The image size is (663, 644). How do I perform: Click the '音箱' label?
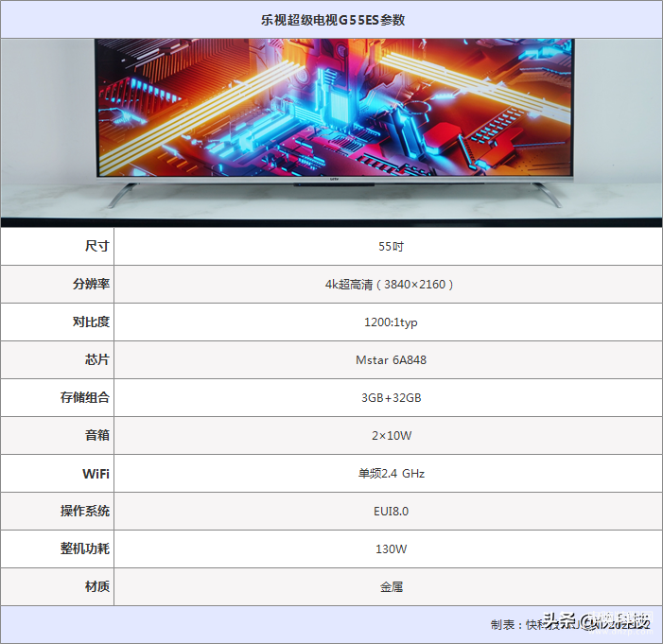point(96,435)
